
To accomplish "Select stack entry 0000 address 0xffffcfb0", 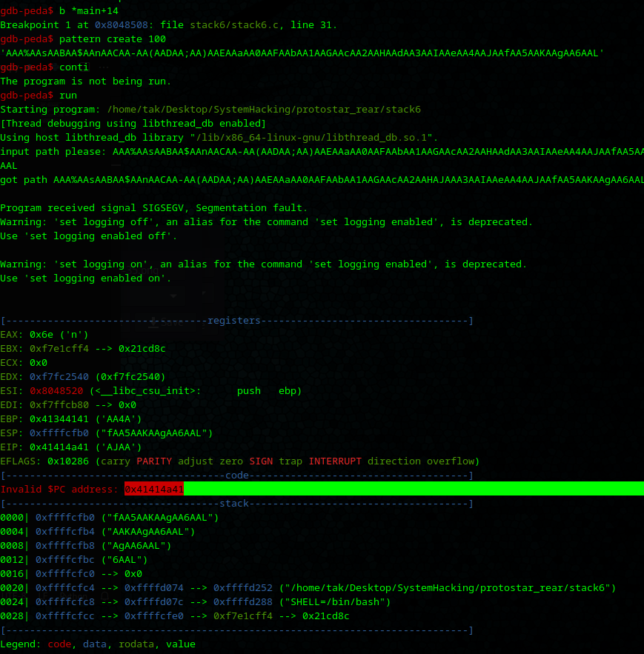I will [x=65, y=518].
